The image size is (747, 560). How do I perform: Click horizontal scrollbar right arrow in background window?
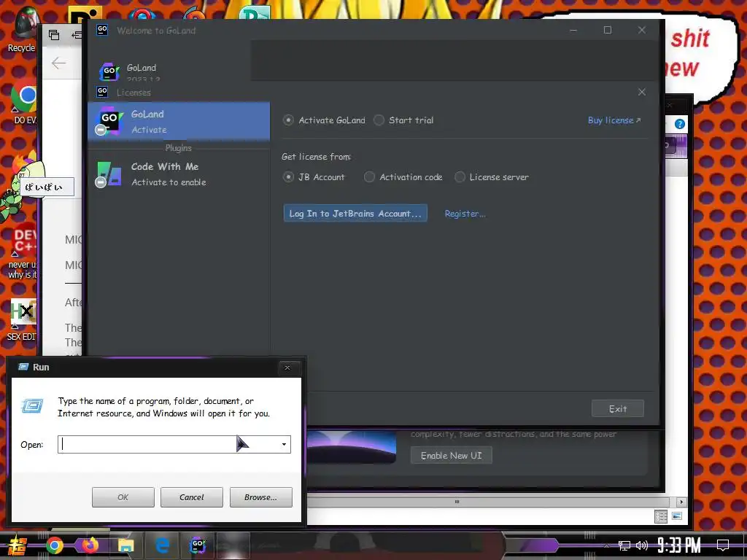(x=681, y=502)
